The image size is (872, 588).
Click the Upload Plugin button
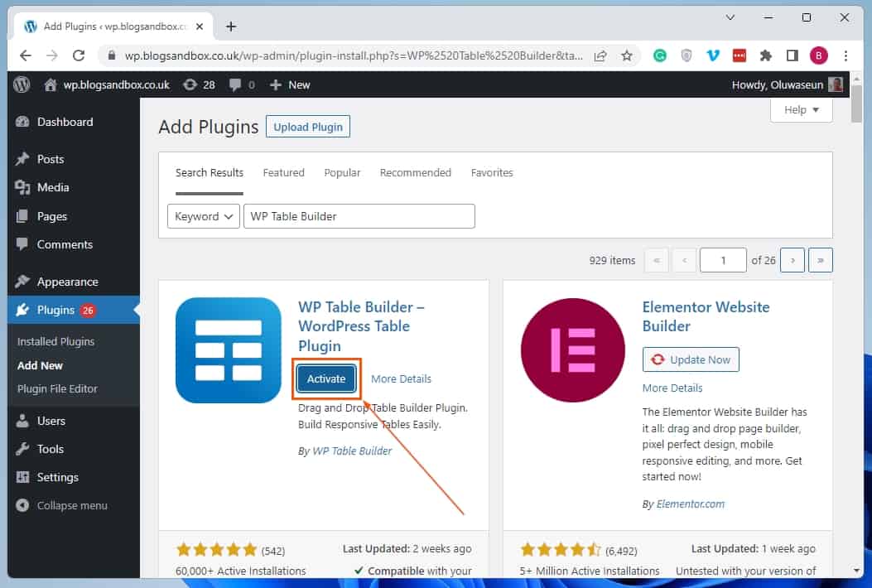click(308, 127)
